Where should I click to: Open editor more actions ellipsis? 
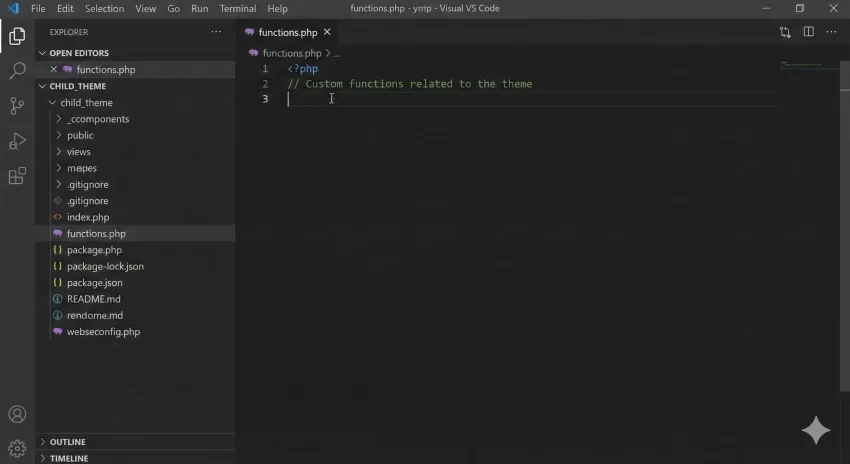(x=831, y=32)
